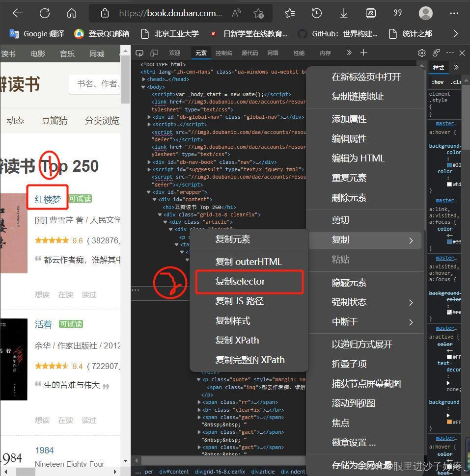Viewport: 470px width, 476px height.
Task: Open 红楼梦 book link
Action: 48,199
